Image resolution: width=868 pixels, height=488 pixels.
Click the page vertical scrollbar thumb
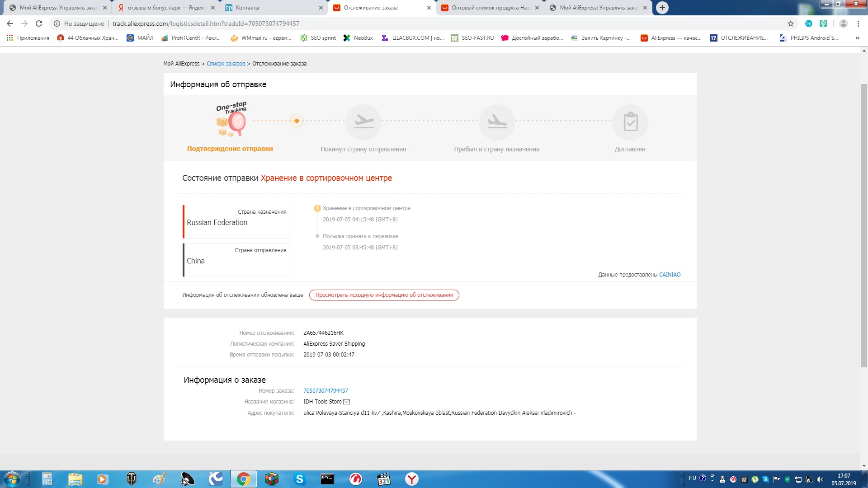point(864,226)
